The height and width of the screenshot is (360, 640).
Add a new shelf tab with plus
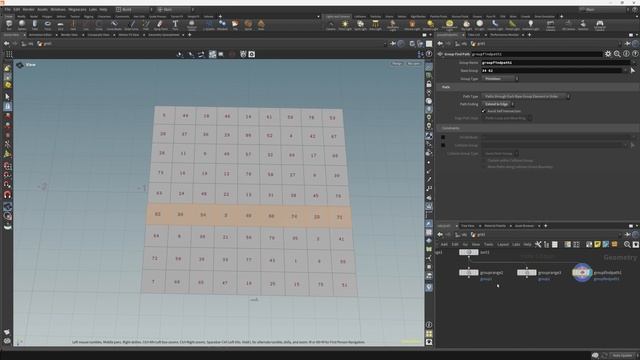[220, 17]
